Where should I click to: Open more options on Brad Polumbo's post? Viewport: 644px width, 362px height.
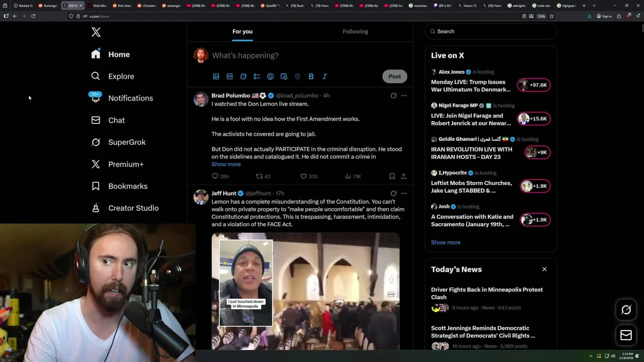(404, 96)
